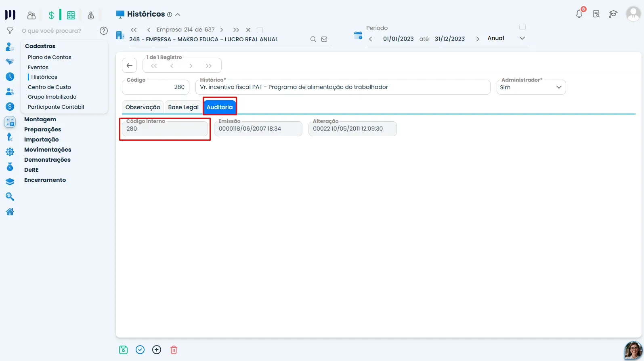
Task: Open the home icon in left sidebar
Action: pyautogui.click(x=10, y=211)
